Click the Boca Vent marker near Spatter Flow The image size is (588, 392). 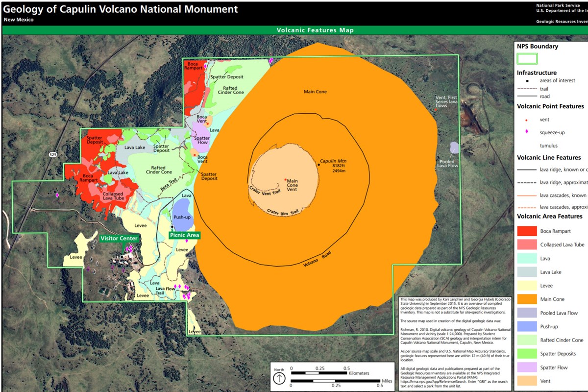(195, 156)
